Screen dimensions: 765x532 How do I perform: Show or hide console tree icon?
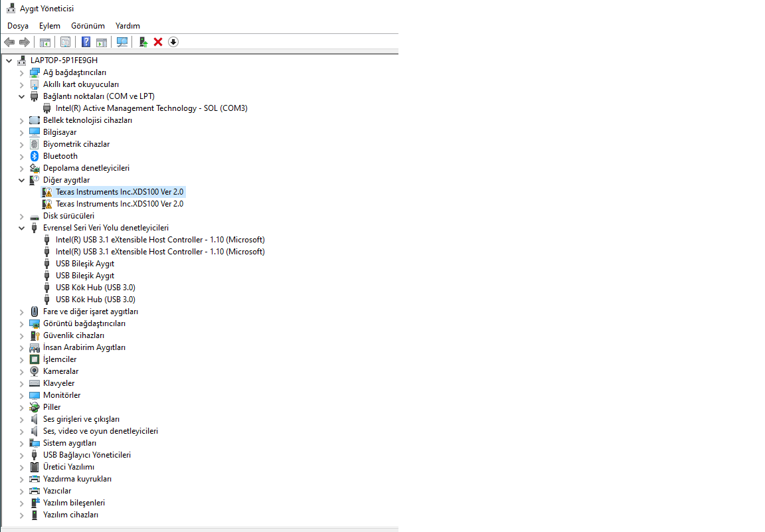click(x=45, y=42)
